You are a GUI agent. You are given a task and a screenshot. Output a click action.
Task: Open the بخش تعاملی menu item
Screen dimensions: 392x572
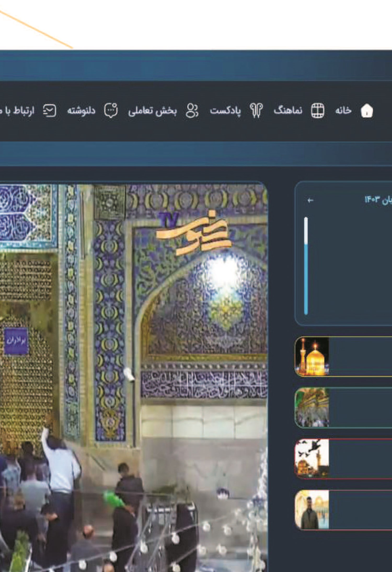click(152, 111)
